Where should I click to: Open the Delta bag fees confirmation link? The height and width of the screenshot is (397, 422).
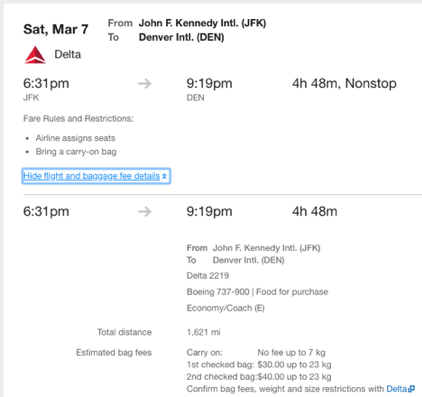[396, 389]
